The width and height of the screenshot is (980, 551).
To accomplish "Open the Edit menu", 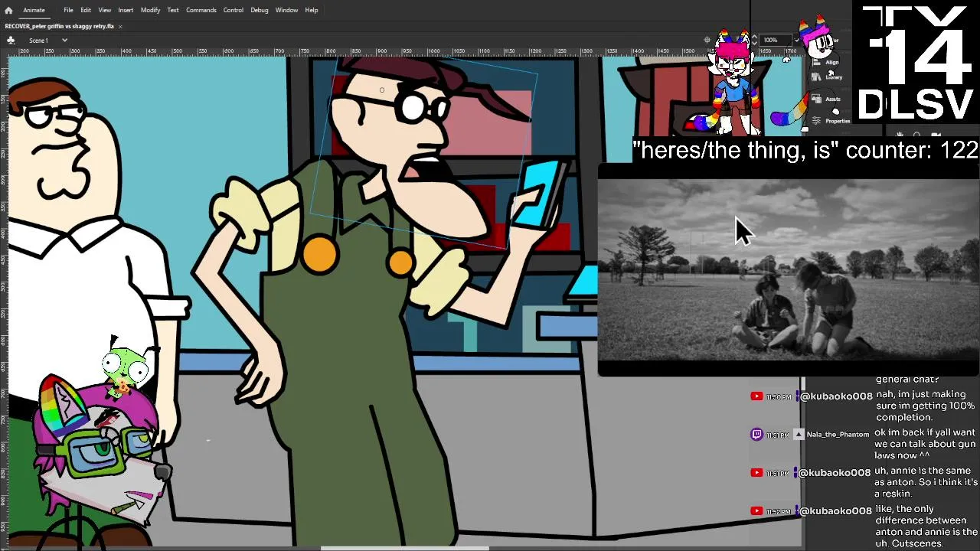I will [86, 10].
